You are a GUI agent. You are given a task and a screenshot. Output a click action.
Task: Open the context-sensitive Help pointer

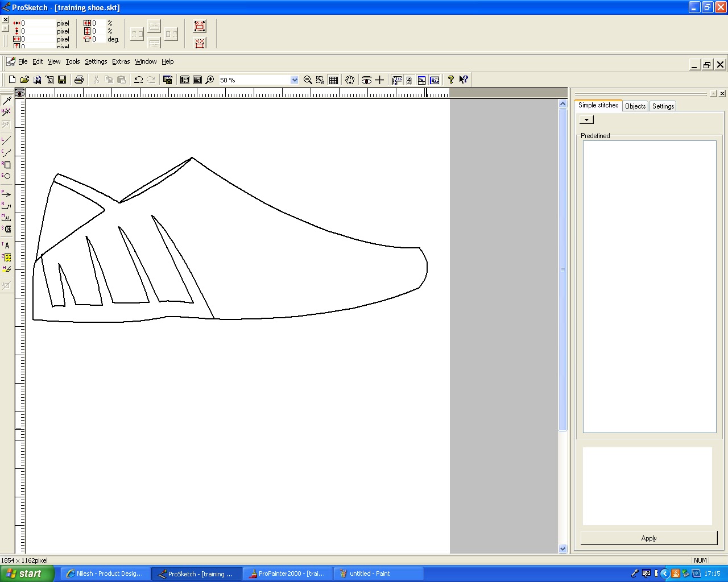click(x=464, y=80)
